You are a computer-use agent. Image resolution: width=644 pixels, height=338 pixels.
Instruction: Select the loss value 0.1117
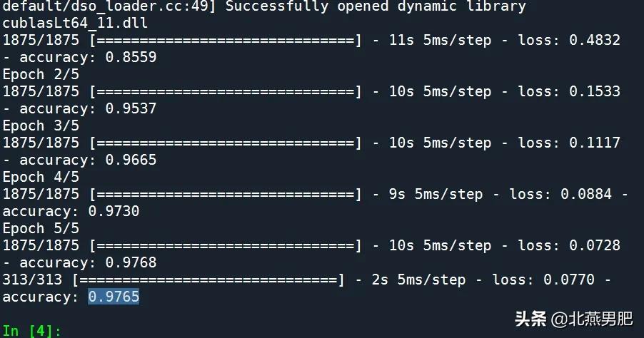click(594, 143)
